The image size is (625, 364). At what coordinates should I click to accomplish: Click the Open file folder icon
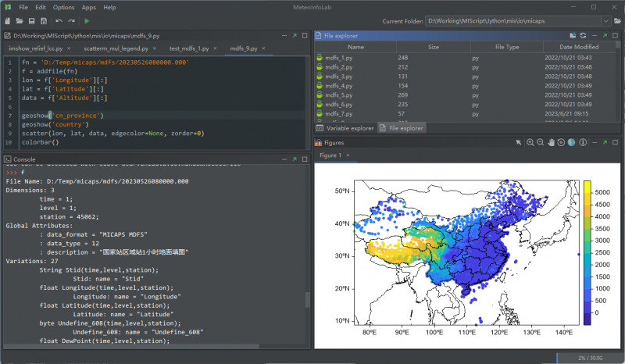[x=20, y=21]
